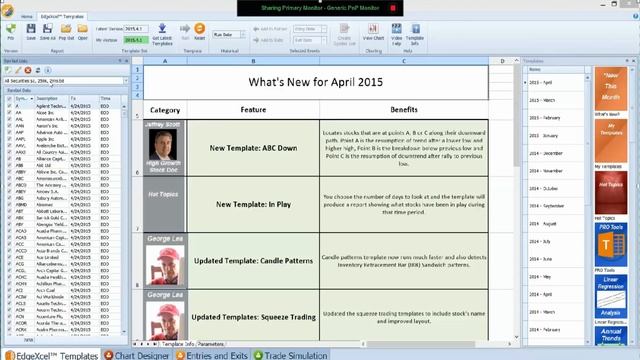Uncheck the ABC symbol checkbox
Screen dimensions: 640x360
coord(9,178)
